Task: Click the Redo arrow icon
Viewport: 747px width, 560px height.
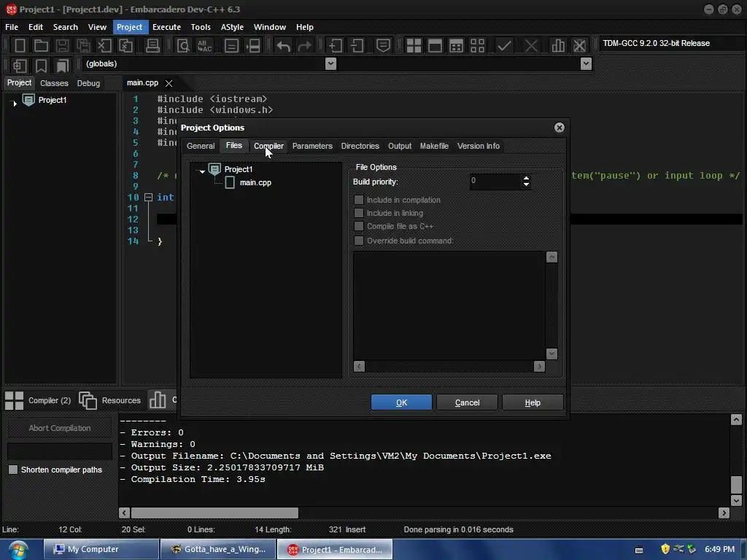Action: point(304,46)
